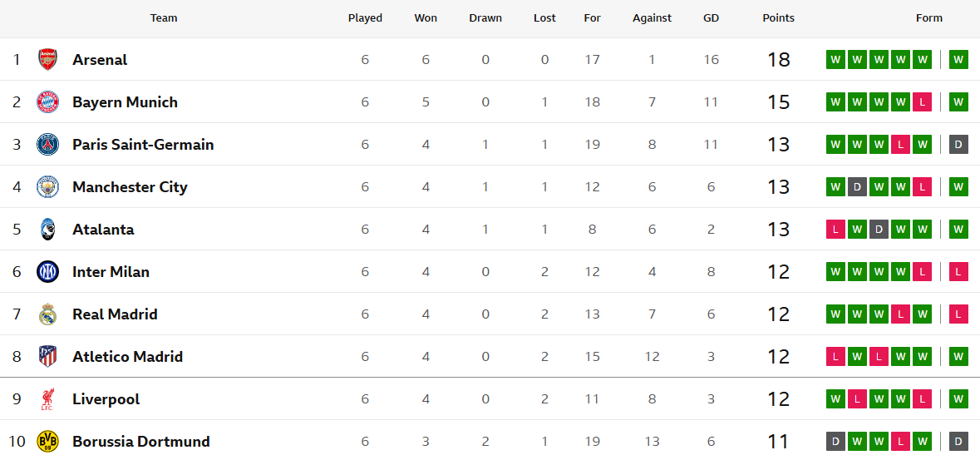
Task: Click the Bayern Munich club crest
Action: coord(47,101)
